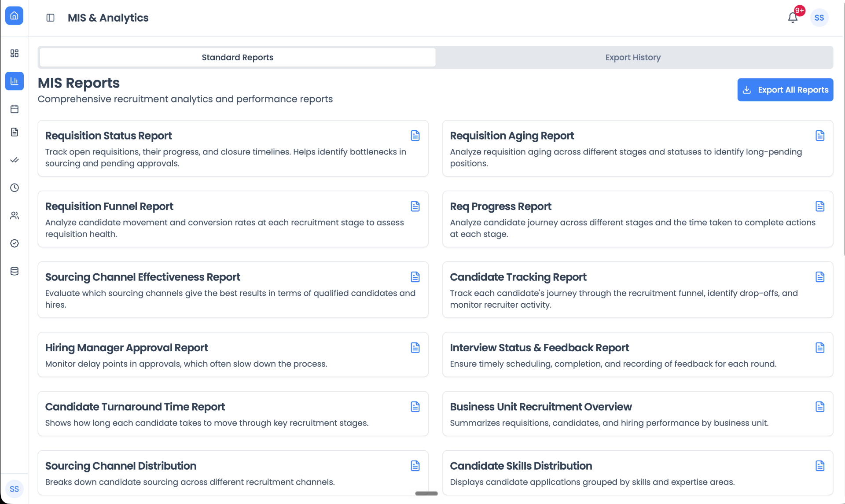
Task: Toggle the sidebar panel icon
Action: coord(50,18)
